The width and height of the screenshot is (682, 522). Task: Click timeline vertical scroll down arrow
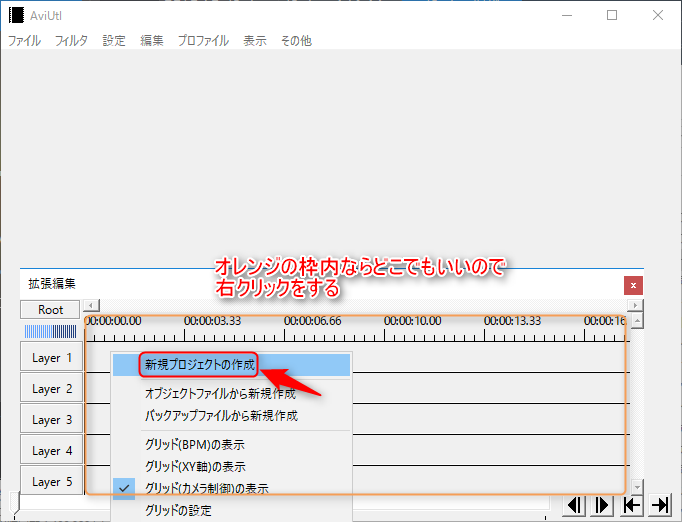(637, 487)
